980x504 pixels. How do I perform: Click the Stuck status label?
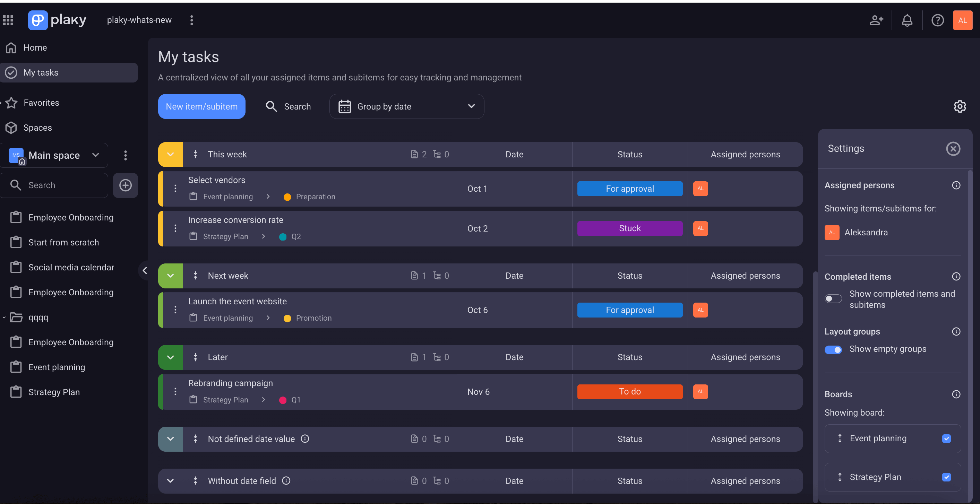630,229
